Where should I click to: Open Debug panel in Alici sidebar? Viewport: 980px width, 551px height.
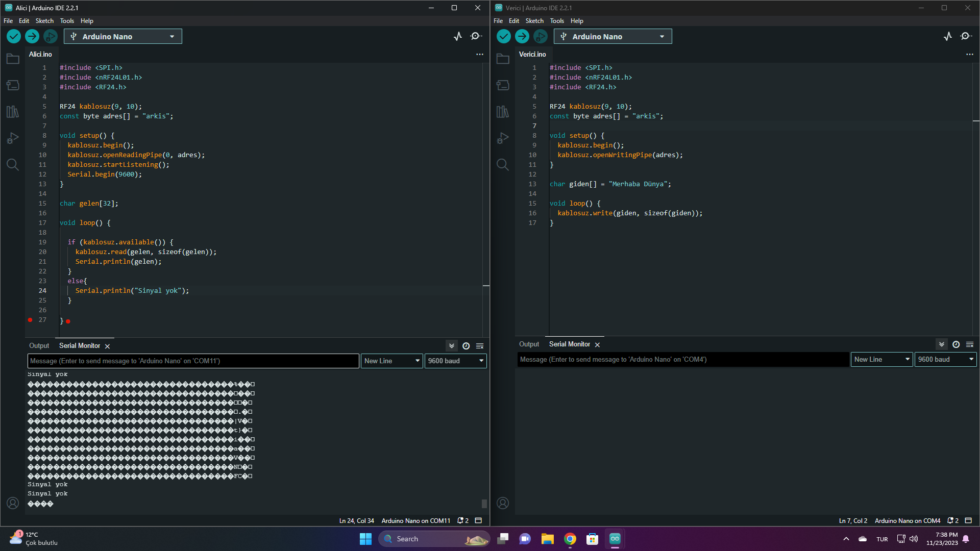point(13,138)
